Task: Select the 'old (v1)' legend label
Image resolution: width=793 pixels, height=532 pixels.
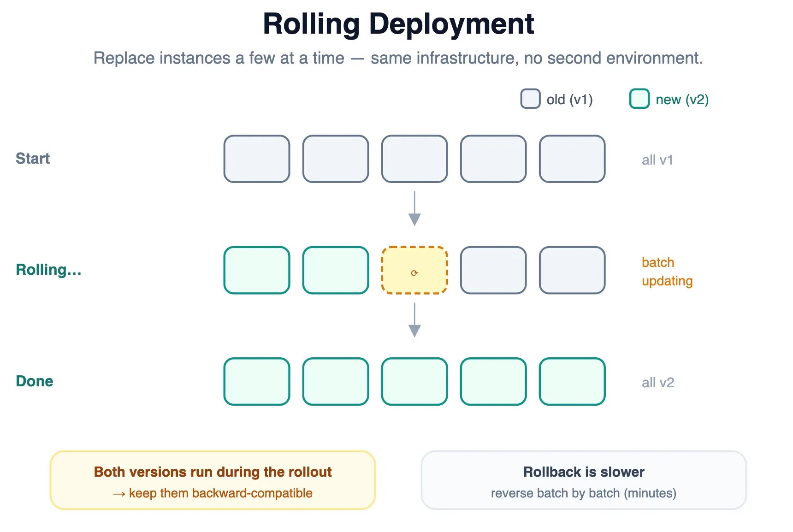Action: click(570, 99)
